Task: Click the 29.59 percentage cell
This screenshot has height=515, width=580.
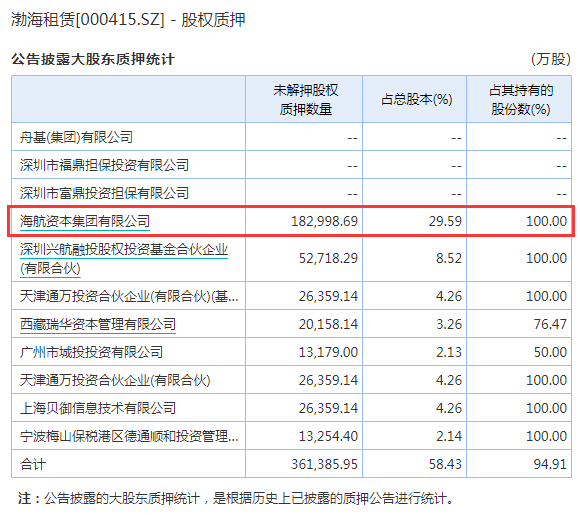Action: [x=445, y=221]
